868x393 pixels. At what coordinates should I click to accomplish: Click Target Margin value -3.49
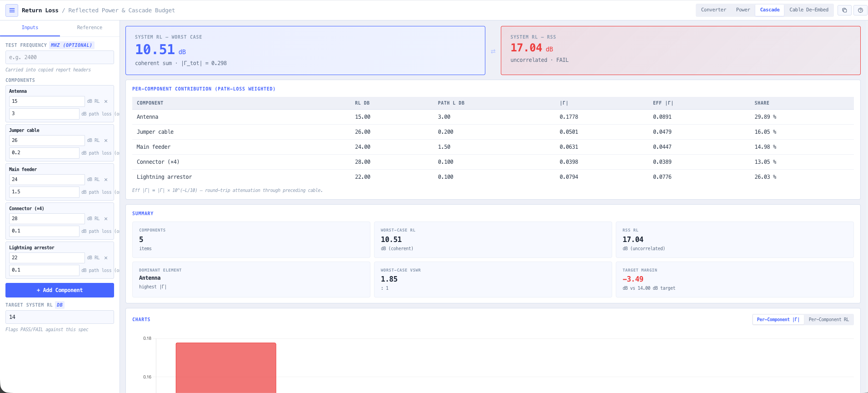(633, 279)
